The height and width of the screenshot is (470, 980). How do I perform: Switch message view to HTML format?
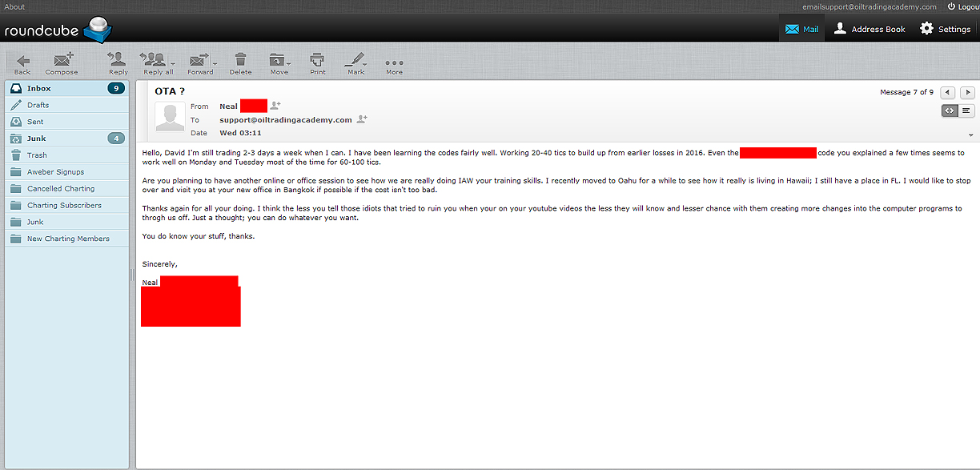point(950,110)
